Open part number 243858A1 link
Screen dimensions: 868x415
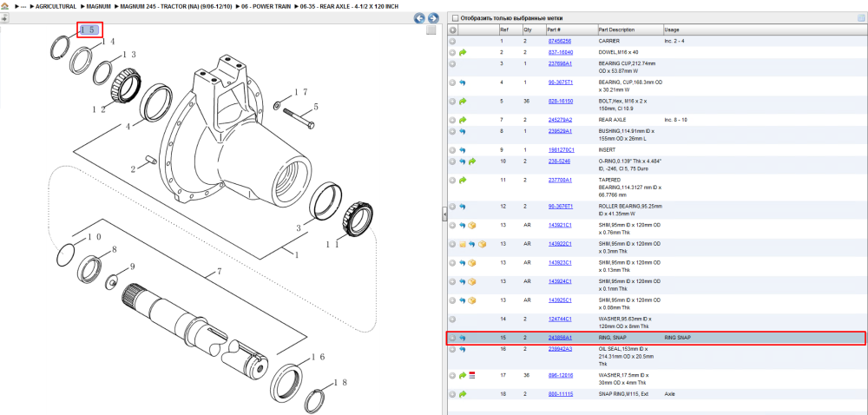(x=560, y=338)
